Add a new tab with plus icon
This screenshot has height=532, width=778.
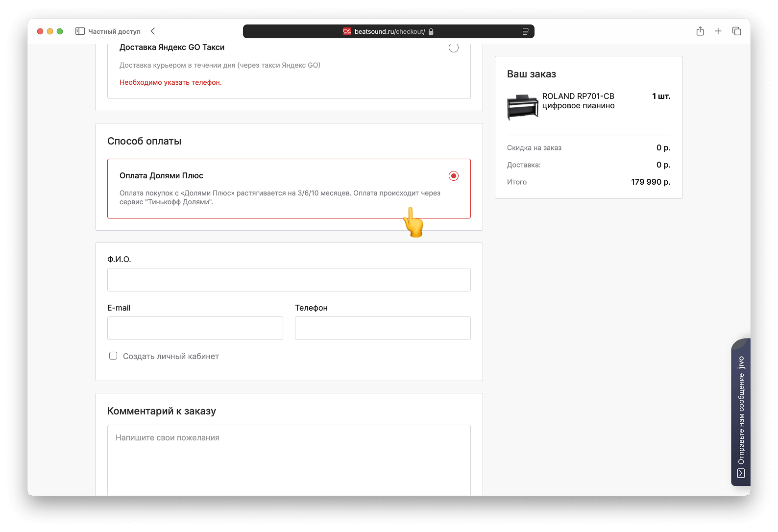coord(718,31)
